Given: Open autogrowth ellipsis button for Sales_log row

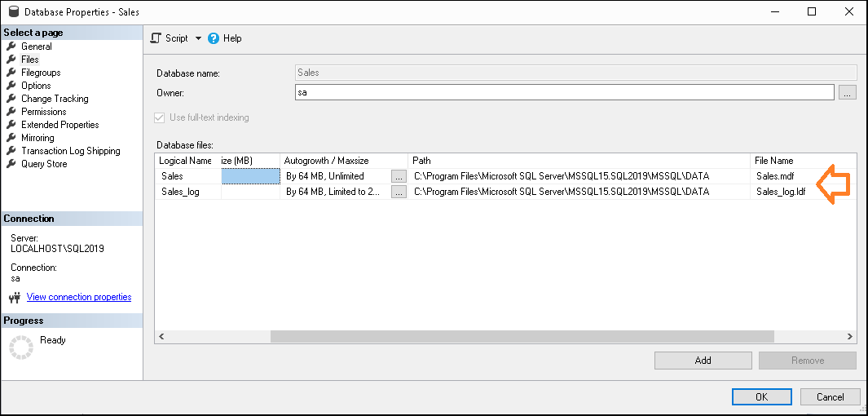Looking at the screenshot, I should (399, 192).
